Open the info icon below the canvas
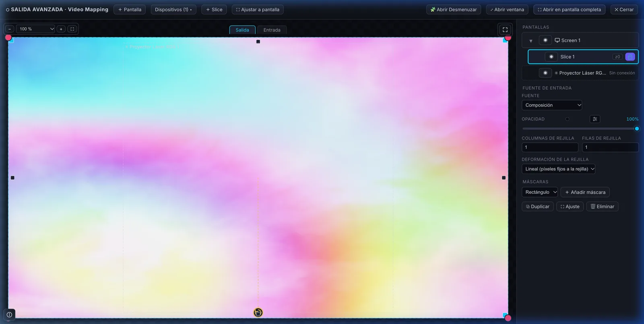 (9, 315)
